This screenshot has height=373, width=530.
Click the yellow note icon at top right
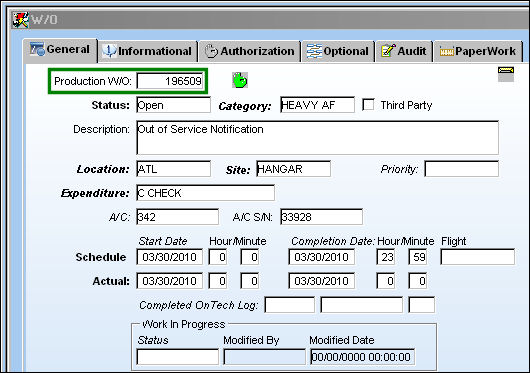pos(506,74)
